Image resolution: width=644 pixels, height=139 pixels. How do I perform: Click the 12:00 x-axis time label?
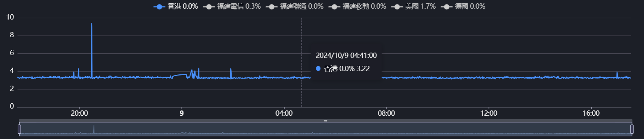pos(489,113)
